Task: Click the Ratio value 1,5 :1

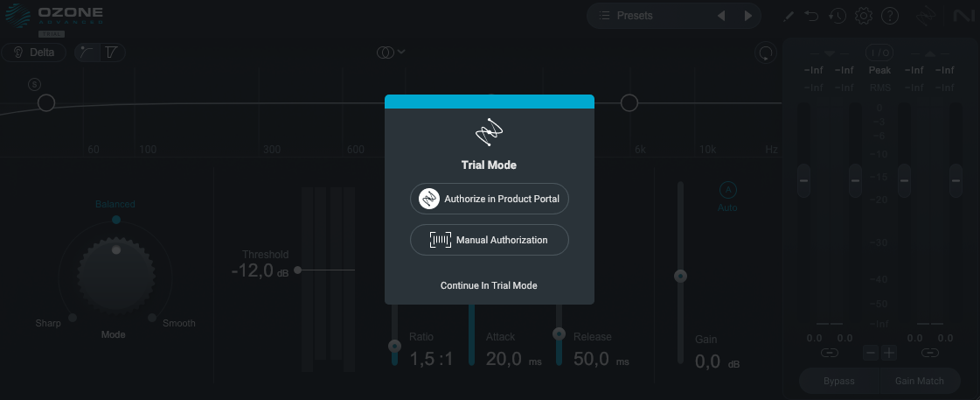Action: 431,360
